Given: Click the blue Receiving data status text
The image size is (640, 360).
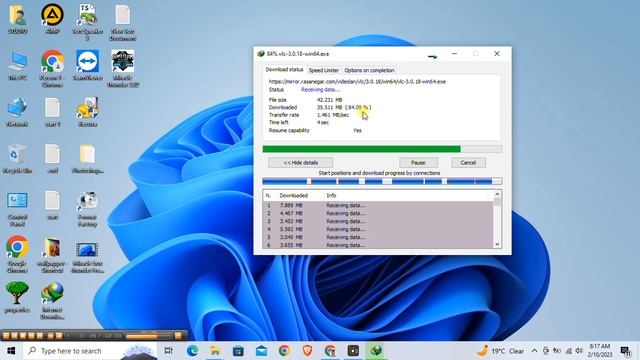Looking at the screenshot, I should click(x=320, y=90).
